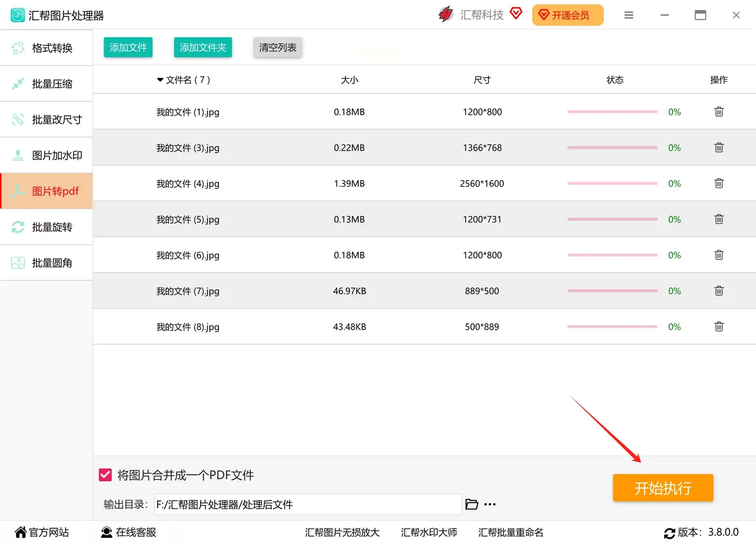Select file name 我的文件 (7).jpg

point(188,291)
